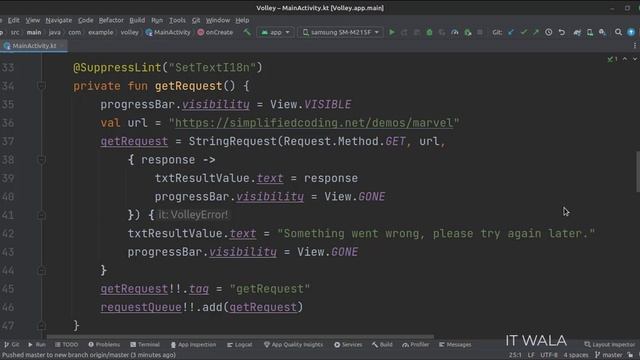Open the Edit menu
640x360 pixels.
point(13,20)
